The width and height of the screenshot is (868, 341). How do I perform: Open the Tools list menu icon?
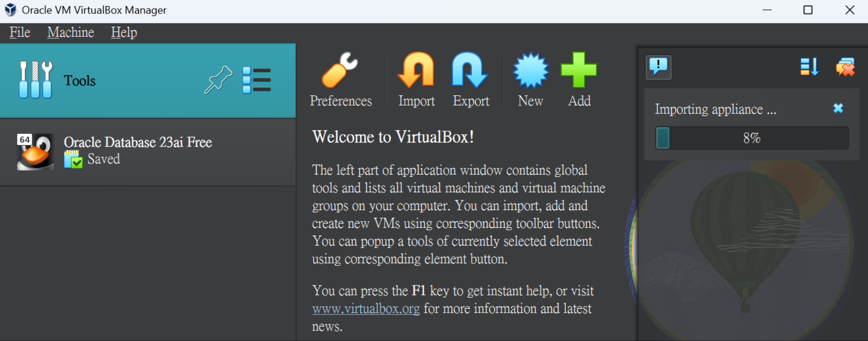(256, 80)
